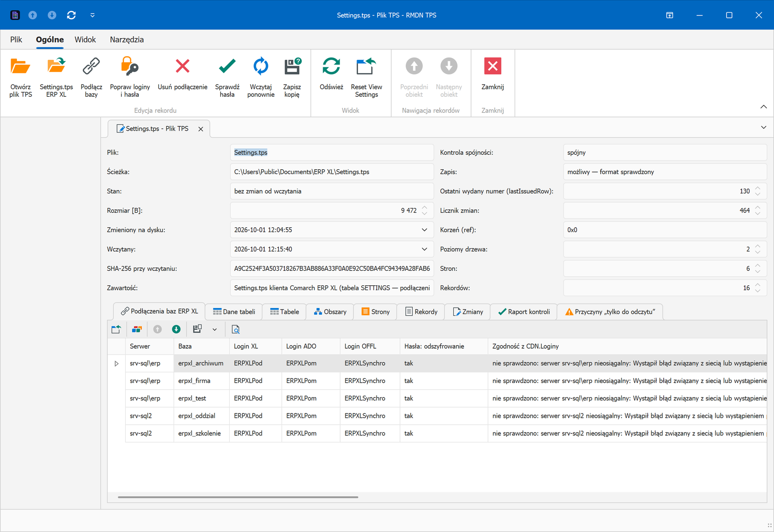Screen dimensions: 774x532
Task: Open the Quick Access toolbar customize arrow
Action: coord(92,15)
